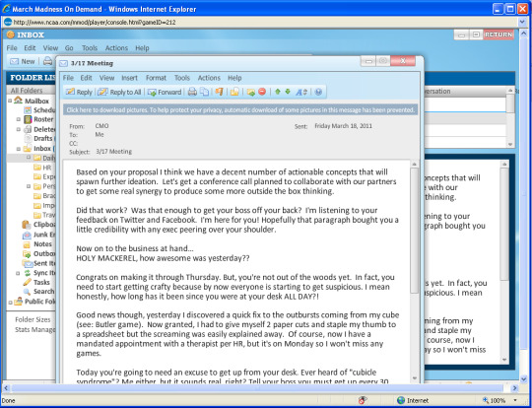Click New mail button in Inbox toolbar
This screenshot has height=408, width=532.
pyautogui.click(x=23, y=61)
